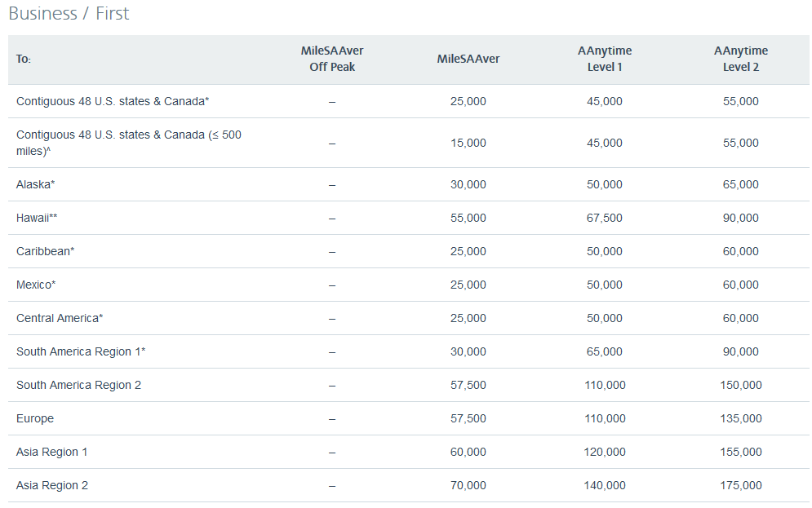Select Europe's 135,000 Level 2 value
Image resolution: width=812 pixels, height=508 pixels.
click(x=740, y=418)
